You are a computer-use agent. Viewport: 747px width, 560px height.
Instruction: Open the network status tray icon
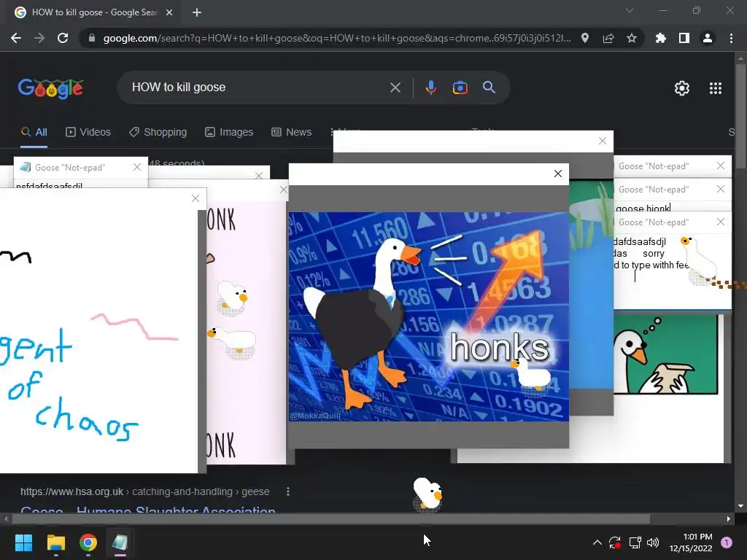[635, 542]
